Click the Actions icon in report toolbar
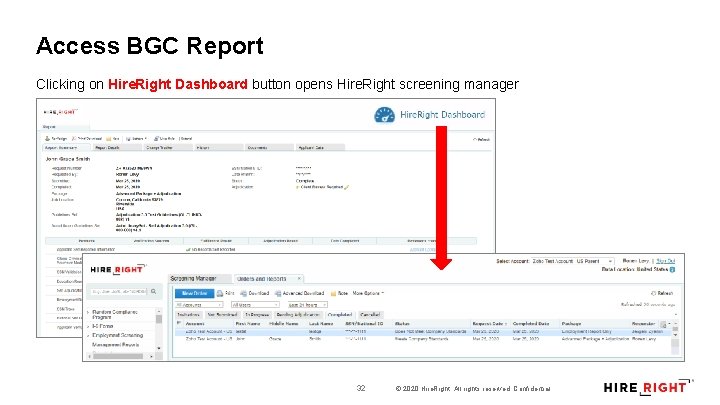Screen dimensions: 720x405 click(x=129, y=138)
